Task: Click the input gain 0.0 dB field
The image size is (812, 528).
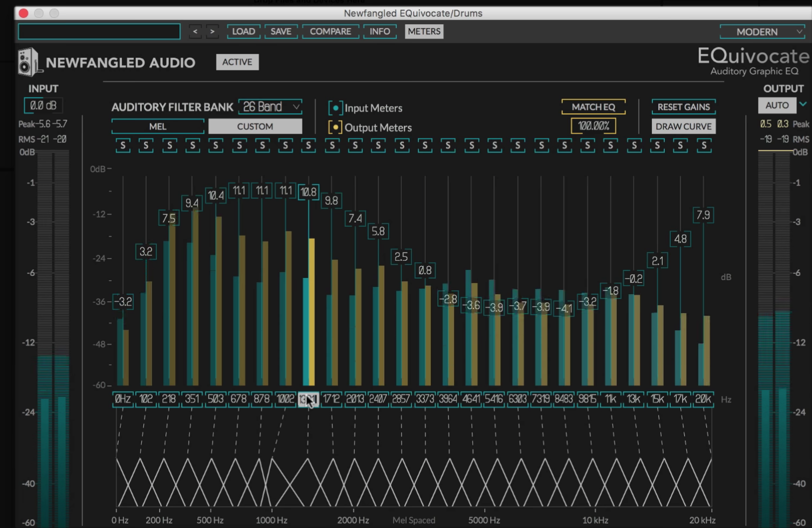Action: click(x=43, y=106)
